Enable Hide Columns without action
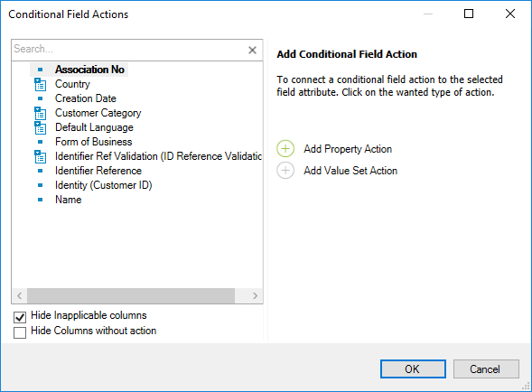Screen dimensions: 532x392 [20, 332]
